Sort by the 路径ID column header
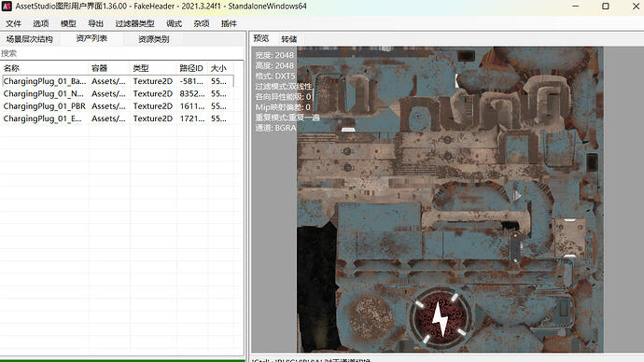 tap(192, 68)
